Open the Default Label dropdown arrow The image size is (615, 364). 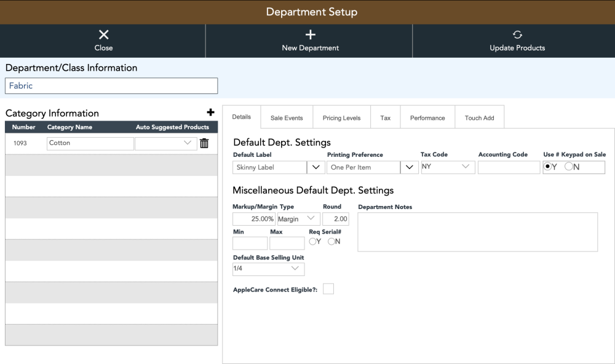coord(315,167)
